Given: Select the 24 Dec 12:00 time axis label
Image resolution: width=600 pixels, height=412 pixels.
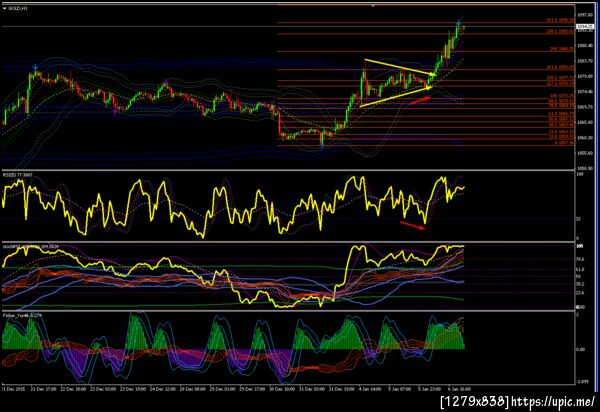Looking at the screenshot, I should (162, 389).
